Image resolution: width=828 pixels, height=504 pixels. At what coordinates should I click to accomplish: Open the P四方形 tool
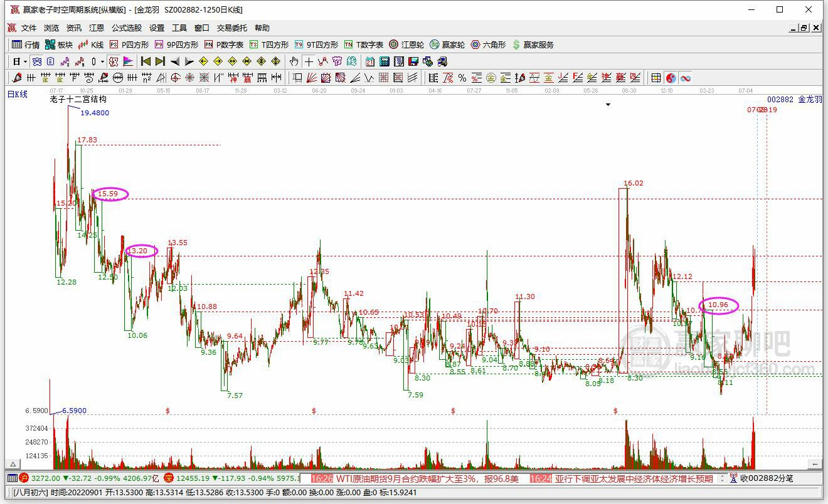pyautogui.click(x=129, y=45)
